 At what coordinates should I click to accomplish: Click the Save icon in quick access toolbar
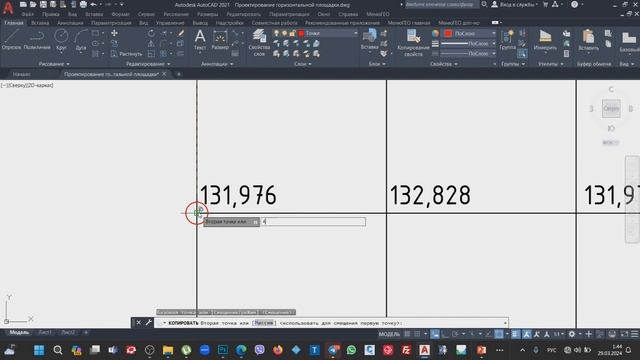(43, 4)
